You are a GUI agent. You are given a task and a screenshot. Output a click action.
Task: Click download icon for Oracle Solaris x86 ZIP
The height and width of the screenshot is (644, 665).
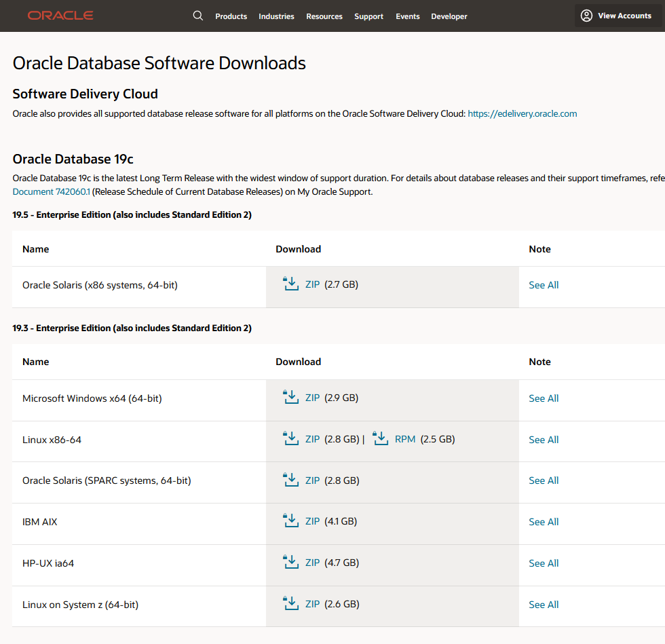point(290,284)
